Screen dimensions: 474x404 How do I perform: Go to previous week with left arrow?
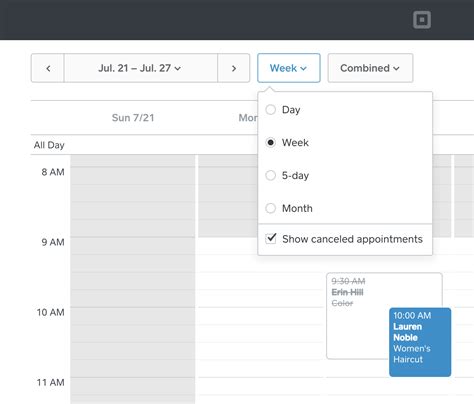[48, 68]
